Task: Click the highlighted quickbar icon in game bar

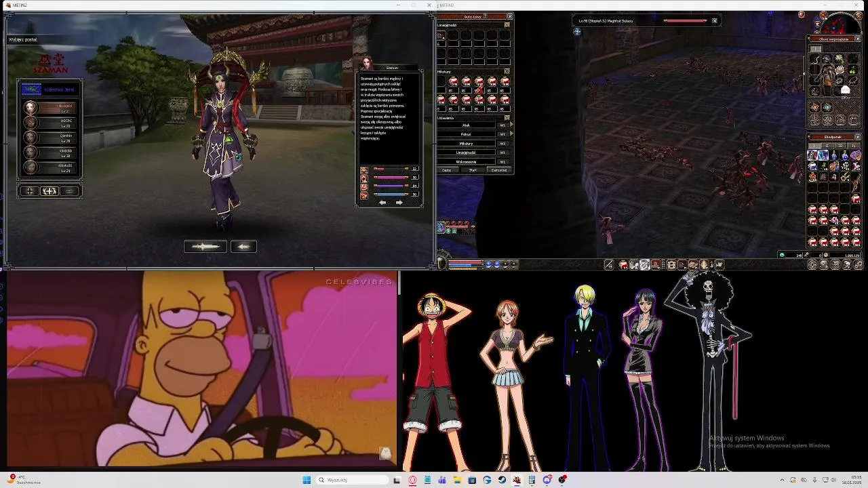Action: point(645,264)
